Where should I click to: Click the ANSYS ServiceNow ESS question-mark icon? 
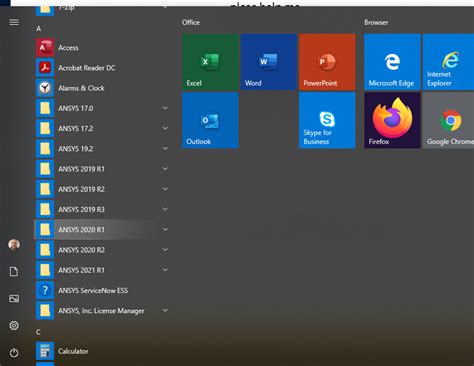tap(45, 290)
